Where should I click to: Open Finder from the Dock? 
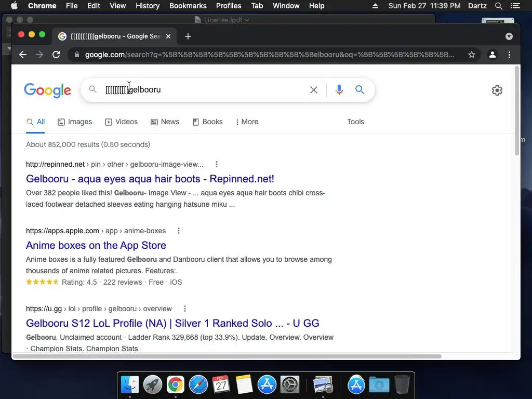click(x=130, y=385)
